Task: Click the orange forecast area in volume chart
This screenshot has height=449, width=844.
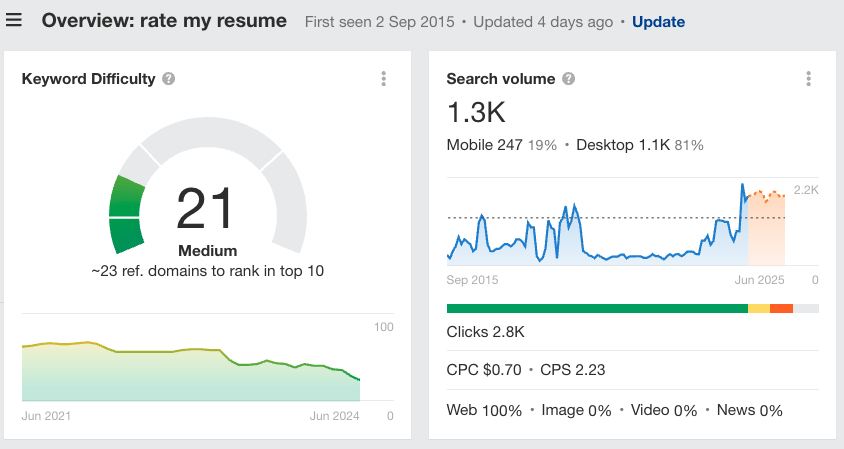Action: coord(766,230)
